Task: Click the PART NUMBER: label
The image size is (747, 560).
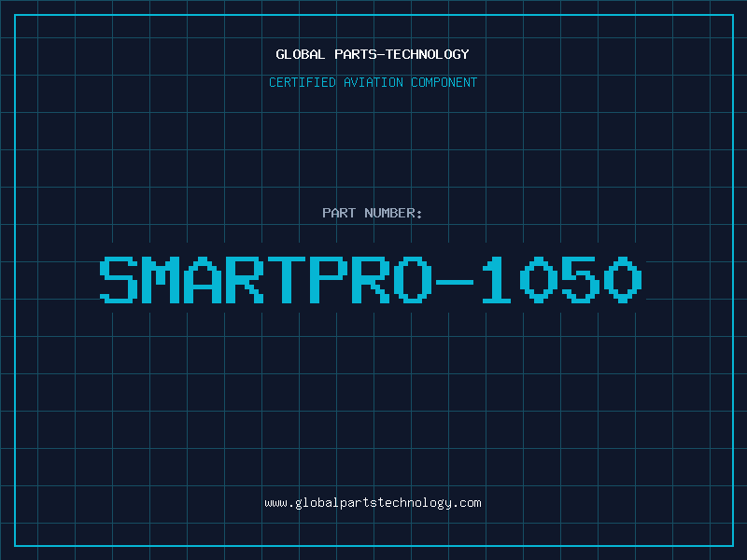Action: pyautogui.click(x=373, y=213)
